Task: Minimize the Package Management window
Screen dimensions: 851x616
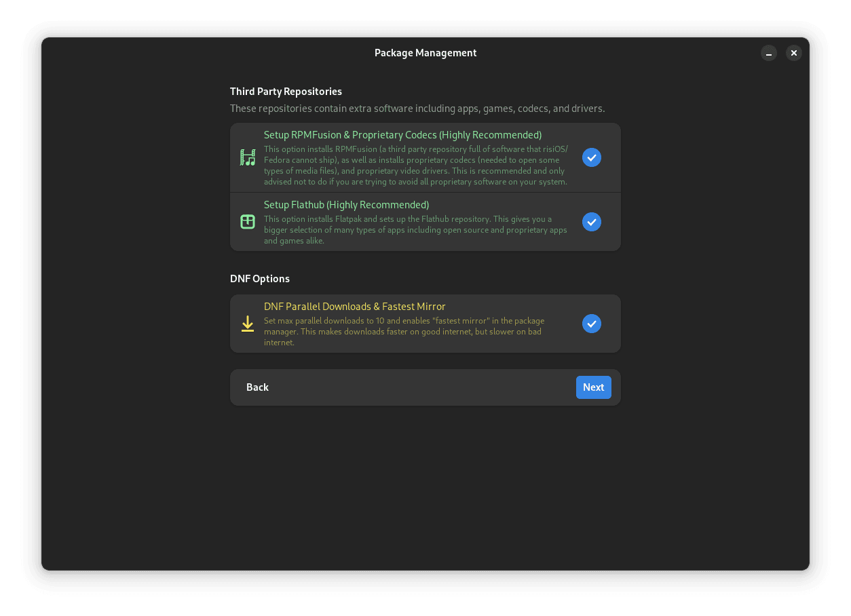Action: pyautogui.click(x=769, y=53)
